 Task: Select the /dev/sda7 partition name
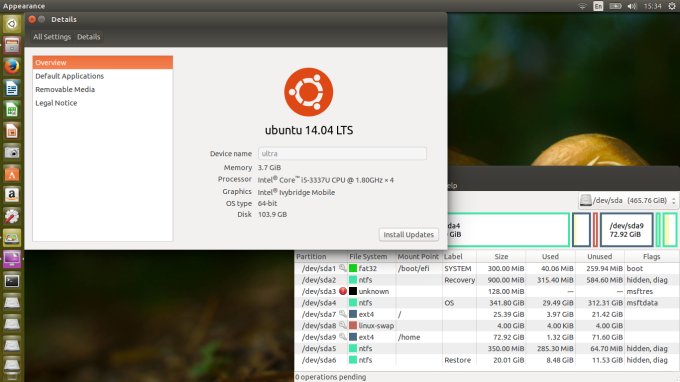tap(319, 314)
